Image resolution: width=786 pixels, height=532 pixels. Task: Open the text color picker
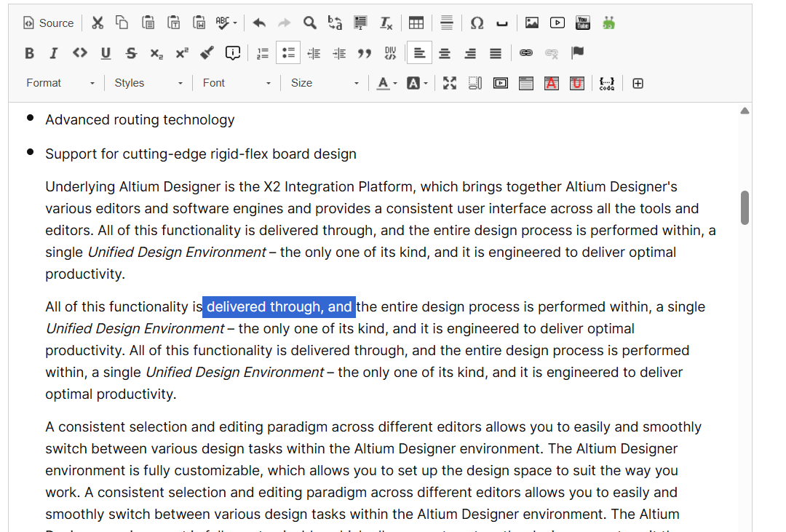[386, 83]
